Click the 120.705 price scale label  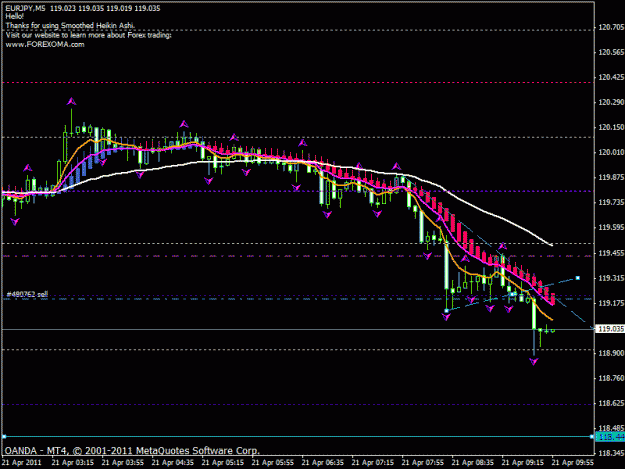coord(611,27)
